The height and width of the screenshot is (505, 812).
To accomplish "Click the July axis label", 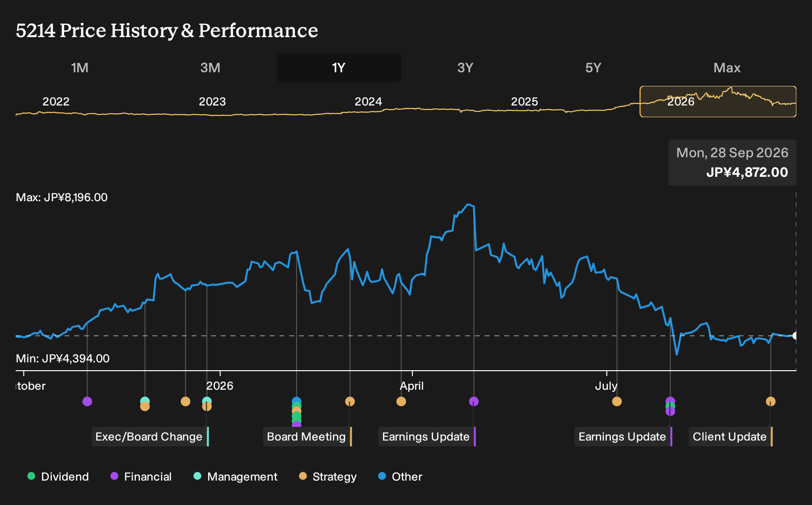I will pos(606,386).
